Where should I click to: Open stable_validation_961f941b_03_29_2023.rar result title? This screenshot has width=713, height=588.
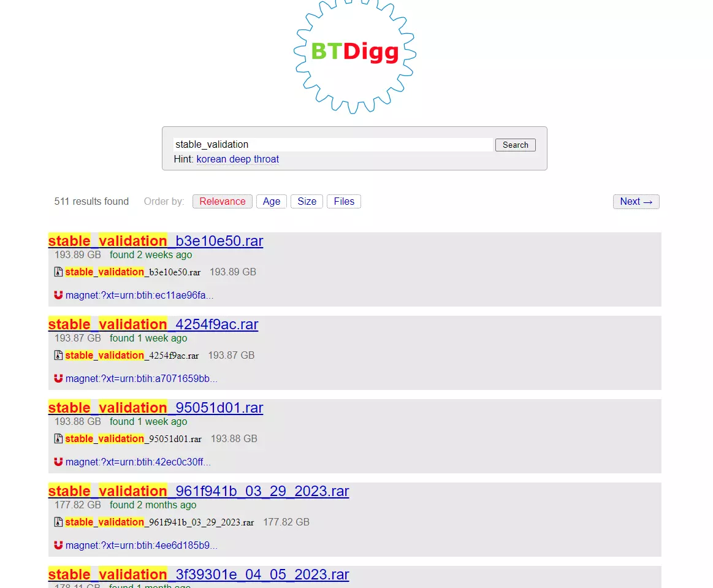tap(199, 491)
